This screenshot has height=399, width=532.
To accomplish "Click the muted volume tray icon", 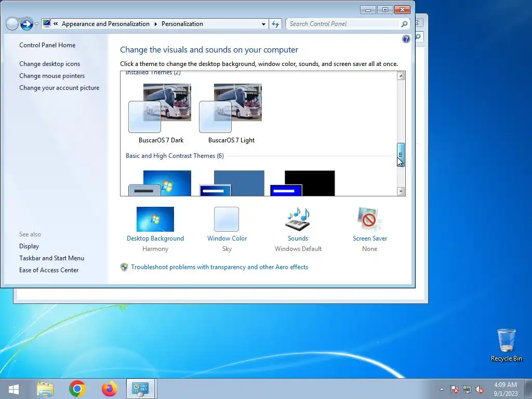I will [x=480, y=389].
